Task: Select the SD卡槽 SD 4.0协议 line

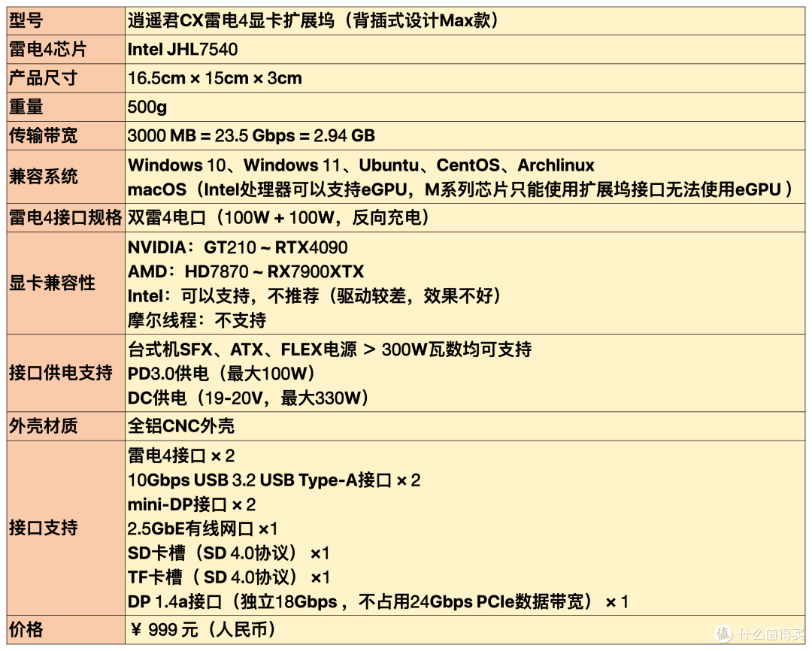Action: click(x=229, y=553)
